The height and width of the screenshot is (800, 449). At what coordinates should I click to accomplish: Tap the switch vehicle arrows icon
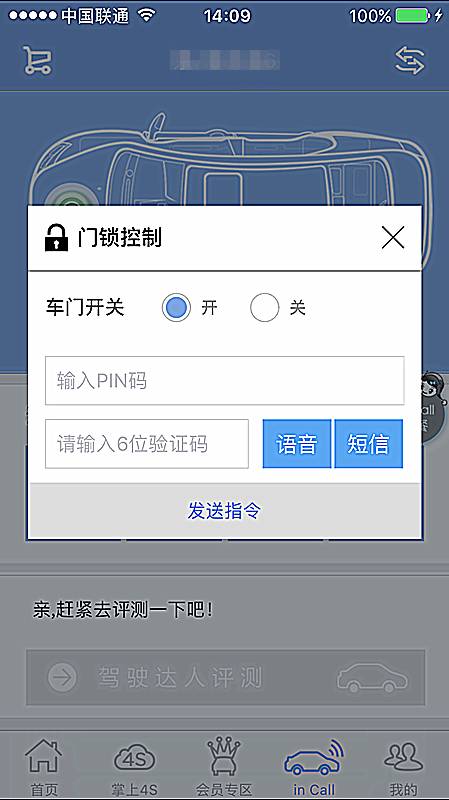[x=410, y=61]
